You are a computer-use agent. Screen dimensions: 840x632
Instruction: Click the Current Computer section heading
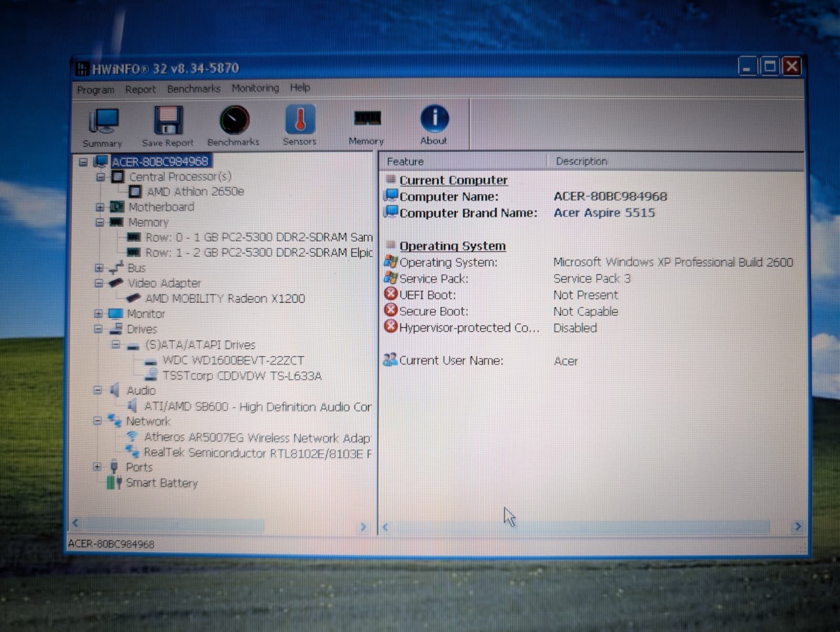(454, 180)
